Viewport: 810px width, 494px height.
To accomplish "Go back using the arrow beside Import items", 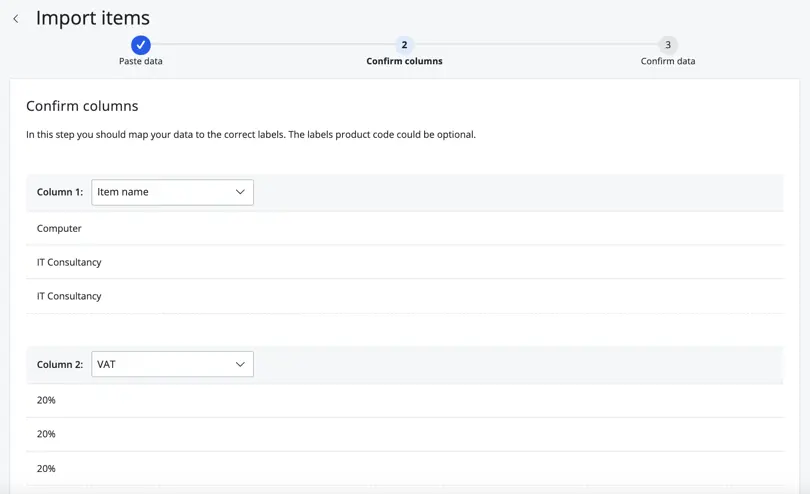I will pyautogui.click(x=16, y=19).
